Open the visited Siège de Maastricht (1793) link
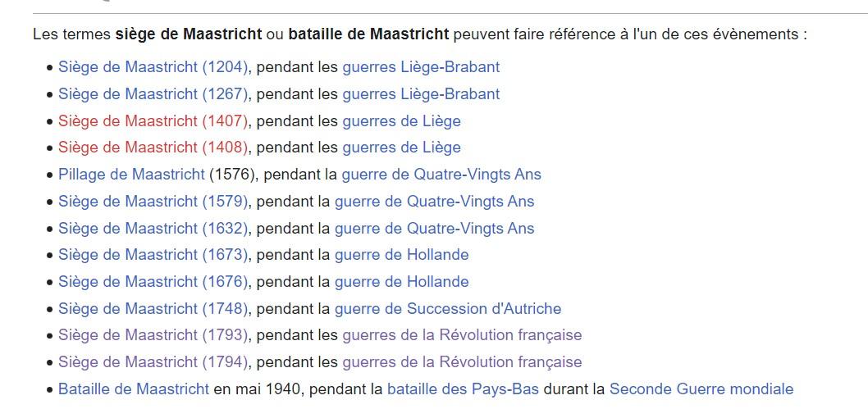The height and width of the screenshot is (409, 868). (153, 335)
